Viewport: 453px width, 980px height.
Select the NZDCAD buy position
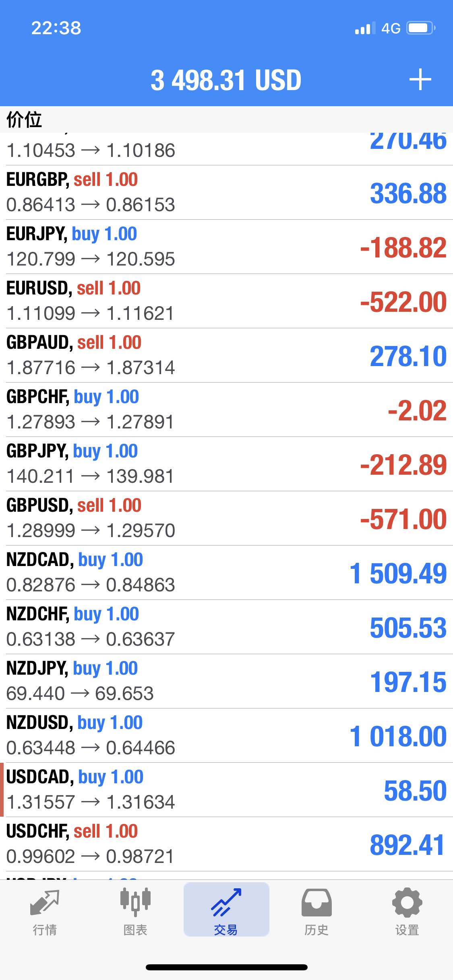tap(226, 572)
